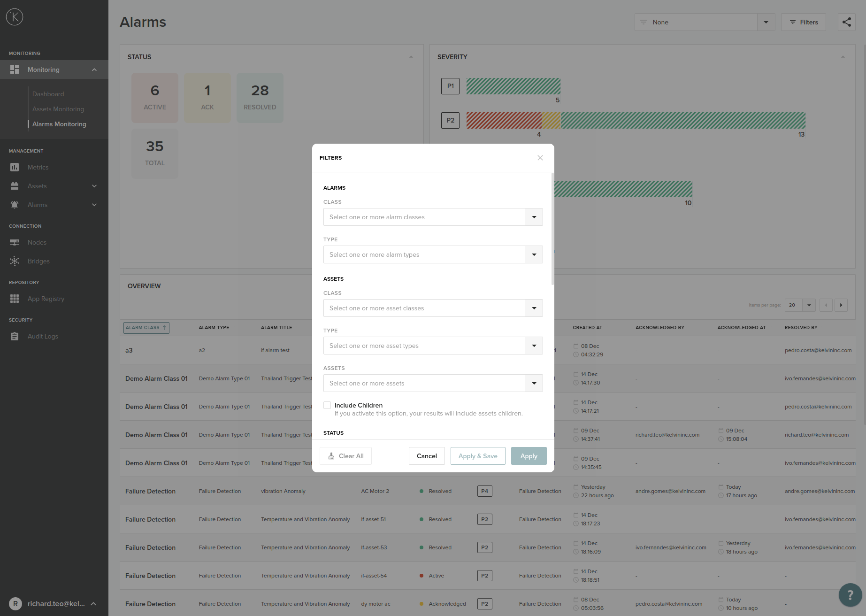
Task: Click the share icon in top bar
Action: tap(846, 22)
